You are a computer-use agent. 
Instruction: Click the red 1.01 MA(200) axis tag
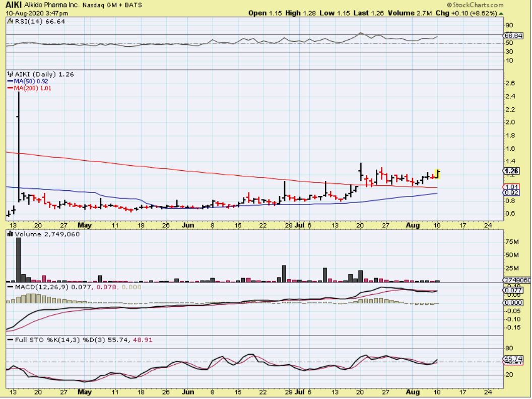click(x=511, y=187)
